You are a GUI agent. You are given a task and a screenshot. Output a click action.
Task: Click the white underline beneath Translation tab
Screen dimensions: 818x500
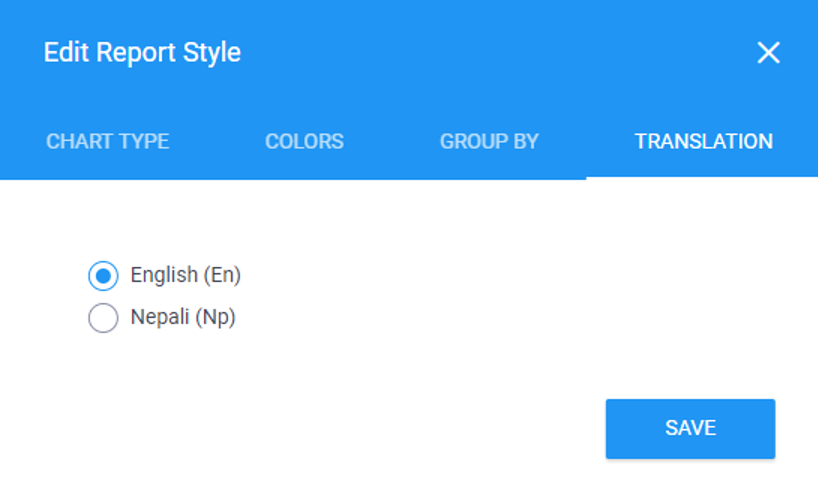(702, 177)
